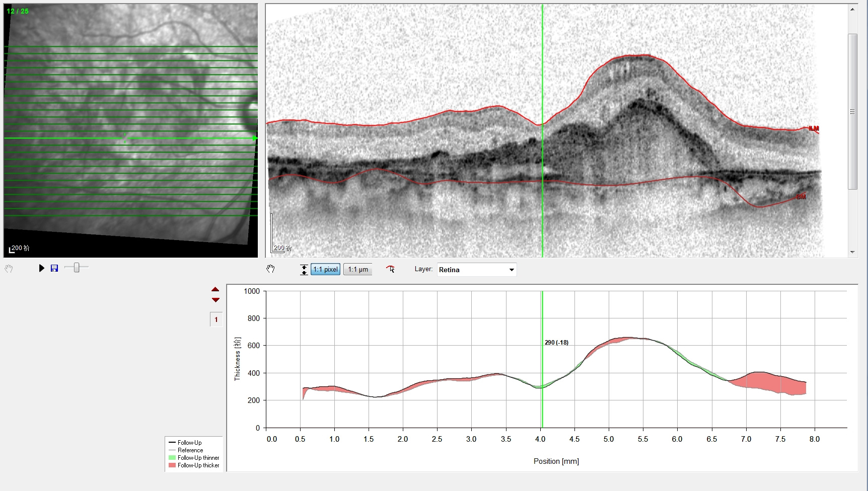
Task: Click the BM layer label
Action: click(x=801, y=197)
